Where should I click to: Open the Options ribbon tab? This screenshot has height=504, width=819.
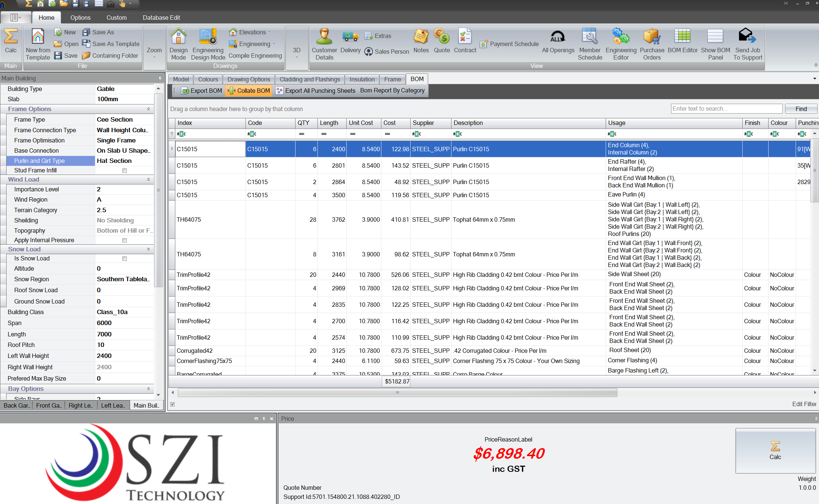click(80, 18)
